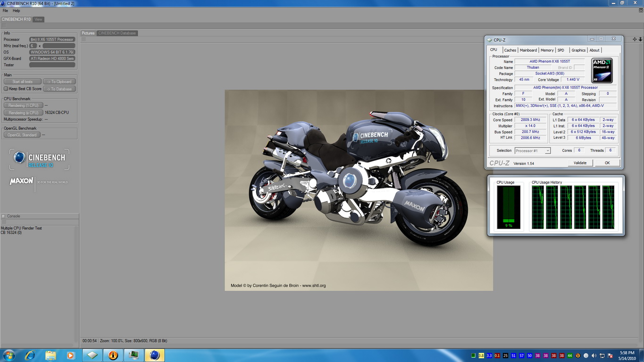Click the Core Speed 2809.3 MHz value
Viewport: 644px width, 362px height.
click(530, 120)
